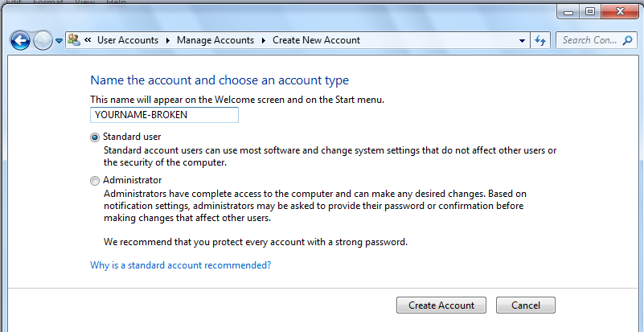644x332 pixels.
Task: Click the User Accounts icon in address bar
Action: [x=74, y=40]
